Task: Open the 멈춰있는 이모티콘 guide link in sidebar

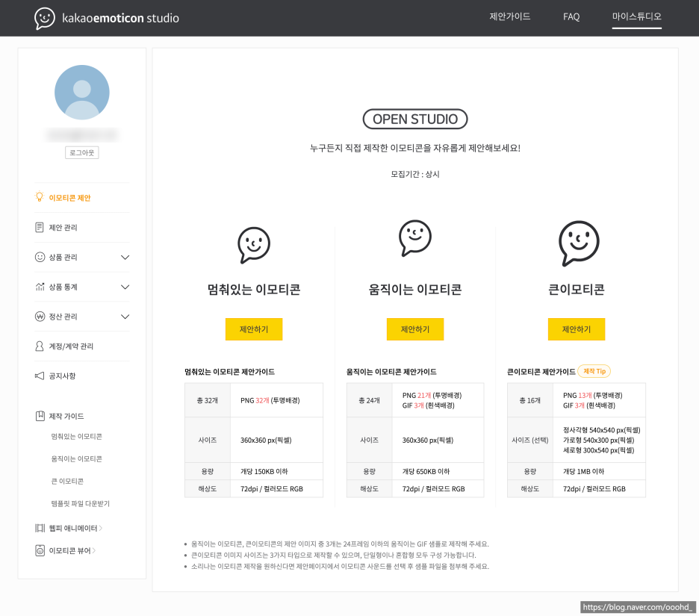Action: click(x=77, y=436)
